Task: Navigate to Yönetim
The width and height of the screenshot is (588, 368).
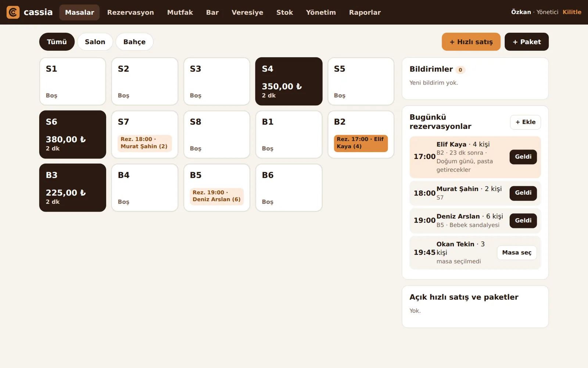Action: (x=321, y=12)
